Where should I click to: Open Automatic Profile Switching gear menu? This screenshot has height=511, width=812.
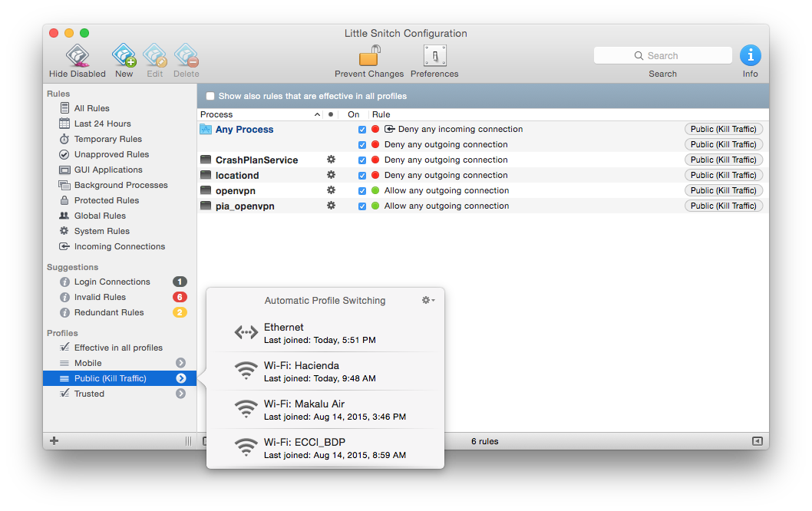[427, 300]
